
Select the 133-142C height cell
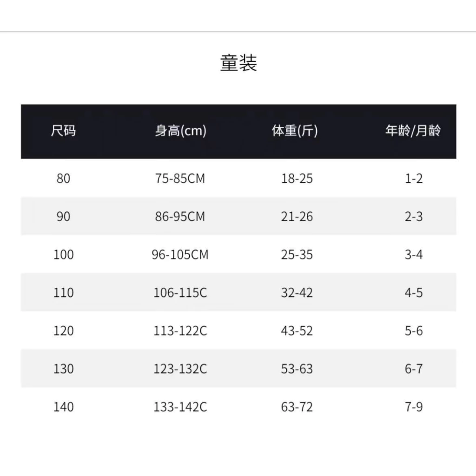(180, 407)
